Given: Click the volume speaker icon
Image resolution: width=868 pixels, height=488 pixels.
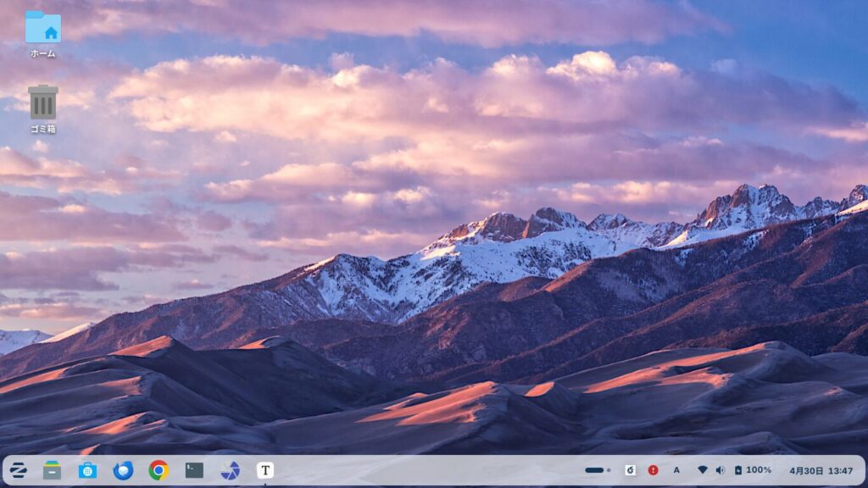Looking at the screenshot, I should pyautogui.click(x=720, y=470).
